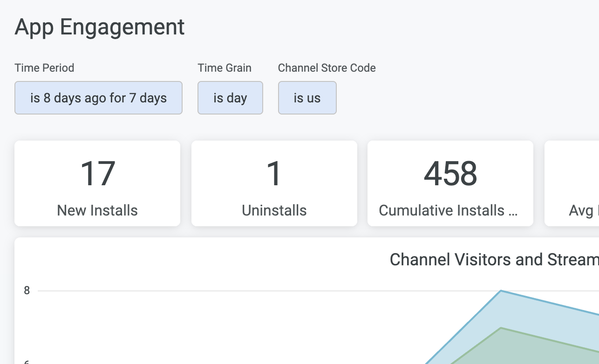This screenshot has height=364, width=599.
Task: Click the y-axis label 8
Action: click(x=27, y=290)
